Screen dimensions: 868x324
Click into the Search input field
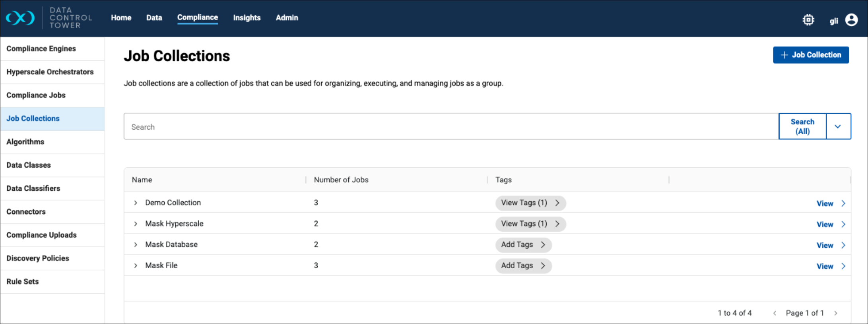[451, 127]
